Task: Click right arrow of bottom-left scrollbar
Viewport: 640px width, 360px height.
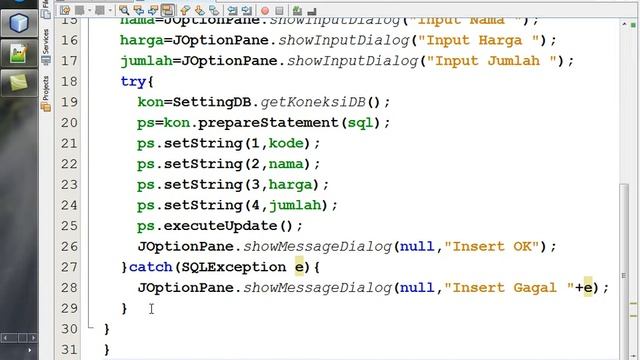Action: (x=33, y=338)
